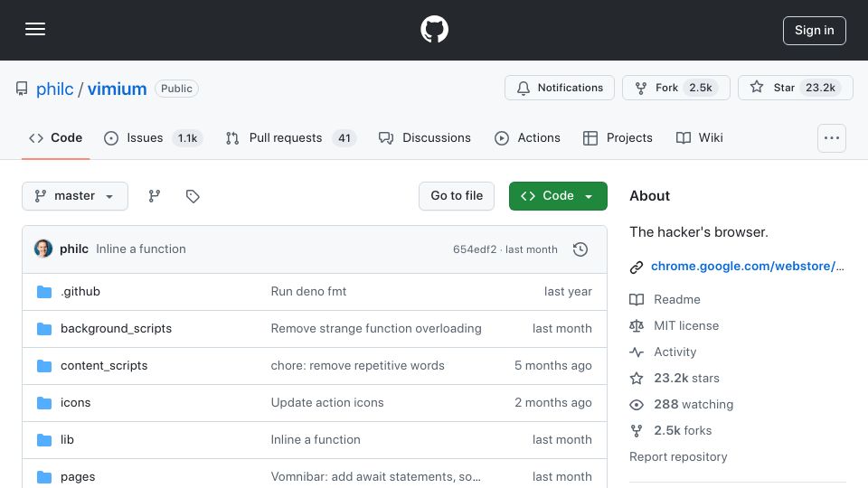Open the three-dots overflow navigation menu
The width and height of the screenshot is (868, 488).
click(x=832, y=137)
